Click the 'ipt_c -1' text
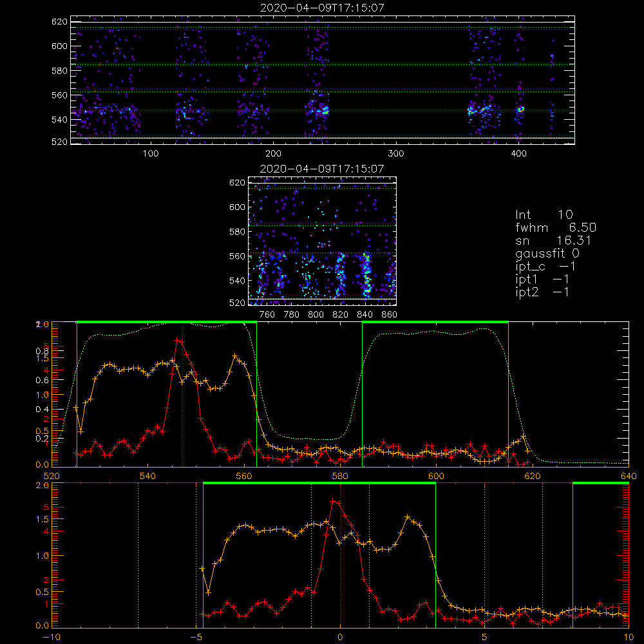 click(x=545, y=267)
